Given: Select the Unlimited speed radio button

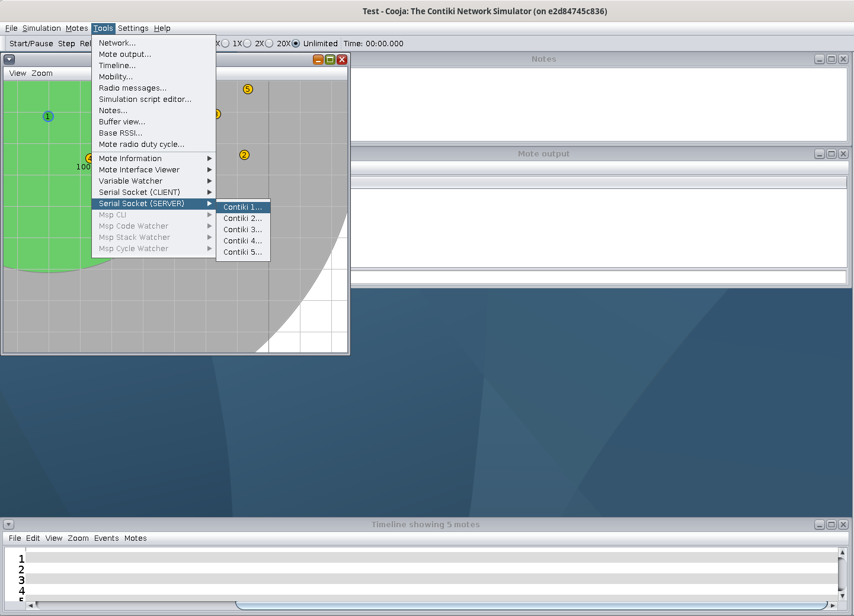Looking at the screenshot, I should (315, 44).
